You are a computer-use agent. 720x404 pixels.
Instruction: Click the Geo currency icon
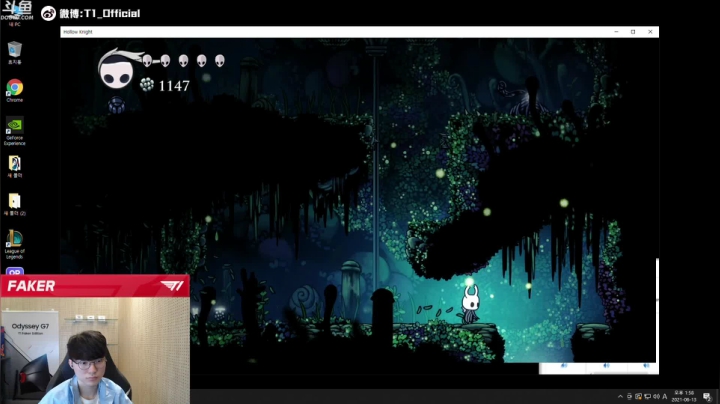click(147, 84)
